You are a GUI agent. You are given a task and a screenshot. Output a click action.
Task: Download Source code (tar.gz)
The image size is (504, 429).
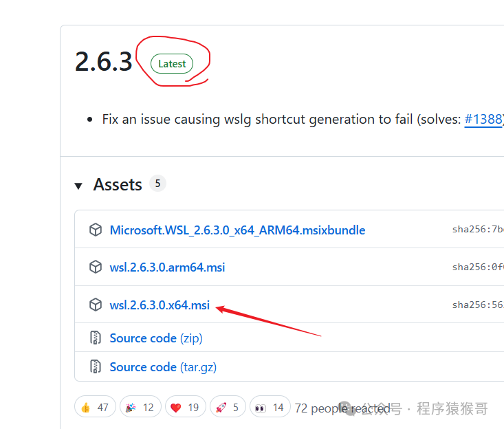(x=163, y=366)
